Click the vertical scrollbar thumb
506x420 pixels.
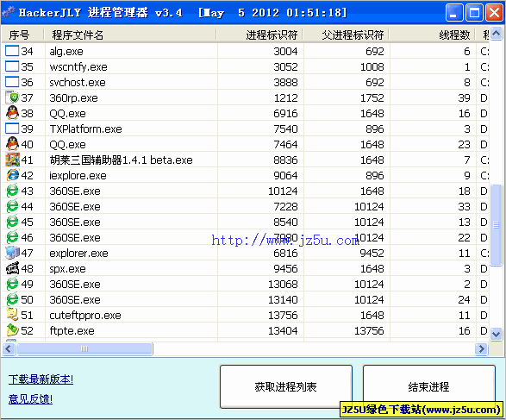(x=496, y=225)
